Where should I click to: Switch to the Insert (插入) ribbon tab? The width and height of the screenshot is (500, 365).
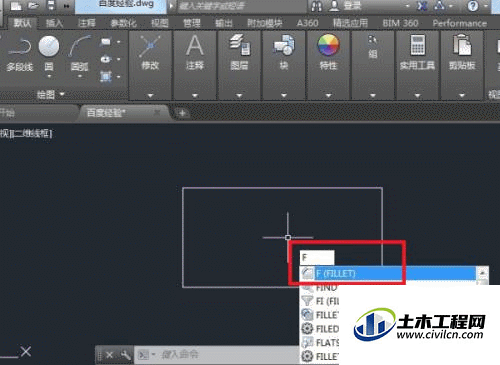(x=54, y=23)
